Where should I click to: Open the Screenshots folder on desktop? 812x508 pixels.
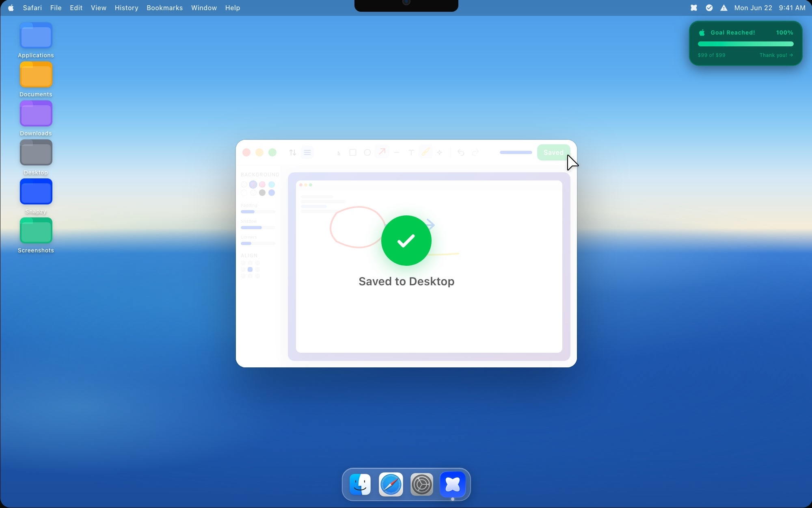pos(36,236)
